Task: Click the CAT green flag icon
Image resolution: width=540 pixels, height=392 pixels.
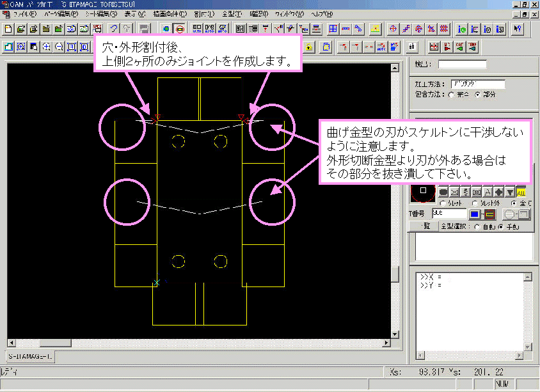Action: point(460,47)
